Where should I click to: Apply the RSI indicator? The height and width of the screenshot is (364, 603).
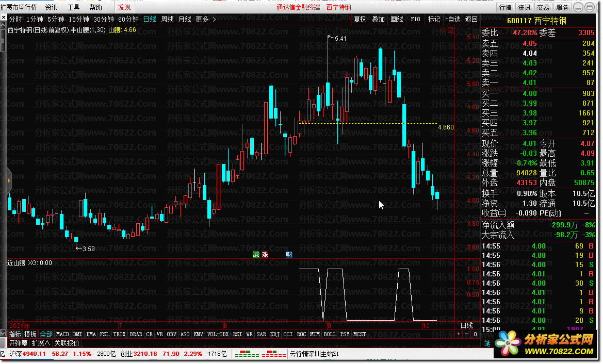tap(237, 334)
